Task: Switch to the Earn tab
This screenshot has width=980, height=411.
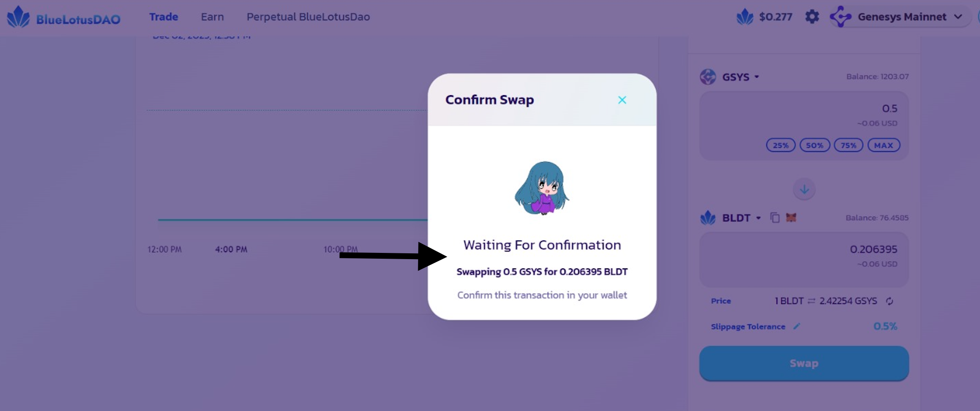Action: point(212,17)
